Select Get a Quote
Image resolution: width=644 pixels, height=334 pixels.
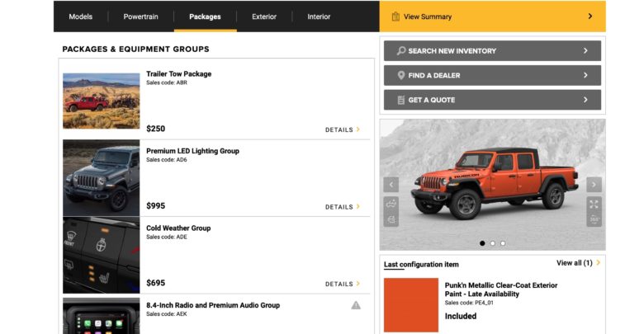point(492,100)
